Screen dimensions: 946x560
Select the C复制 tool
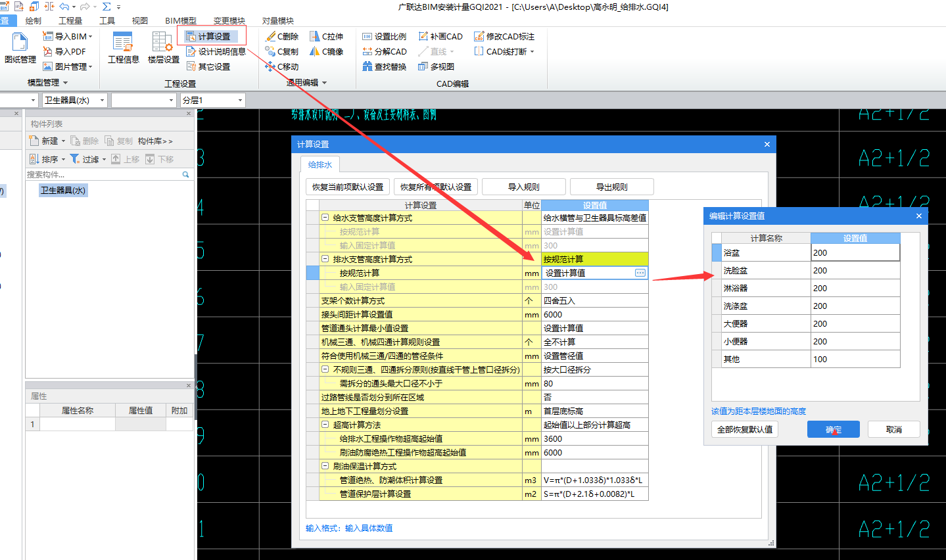282,51
